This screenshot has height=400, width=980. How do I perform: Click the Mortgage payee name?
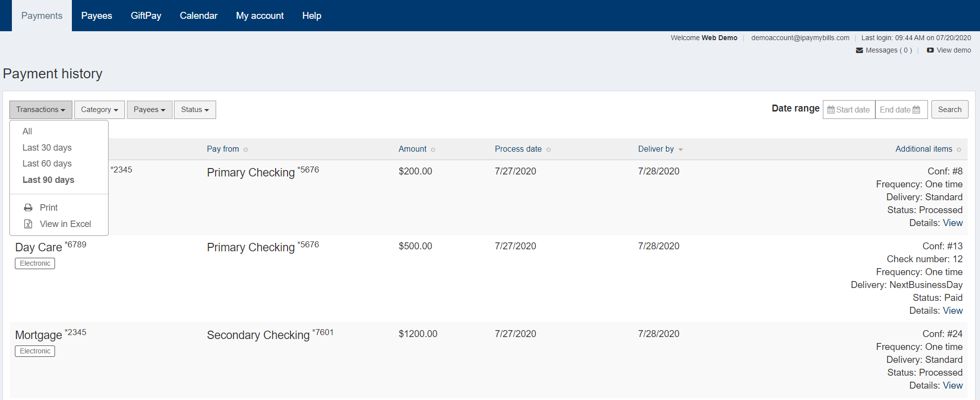pos(39,335)
